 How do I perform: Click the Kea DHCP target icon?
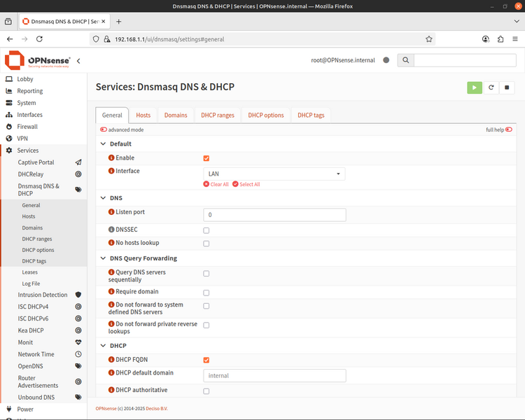tap(78, 330)
